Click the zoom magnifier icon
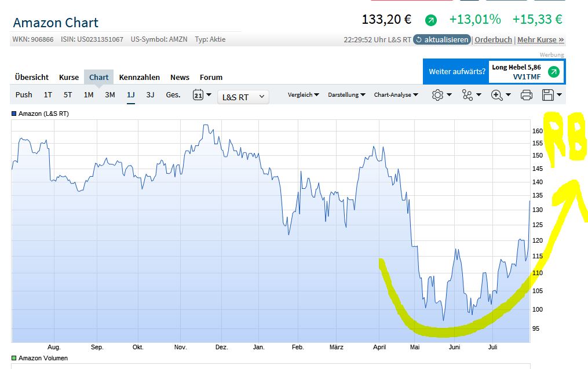 click(497, 95)
